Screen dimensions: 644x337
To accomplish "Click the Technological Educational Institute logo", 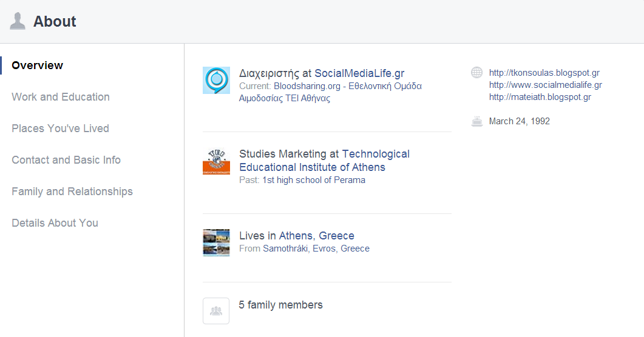I will click(x=216, y=161).
